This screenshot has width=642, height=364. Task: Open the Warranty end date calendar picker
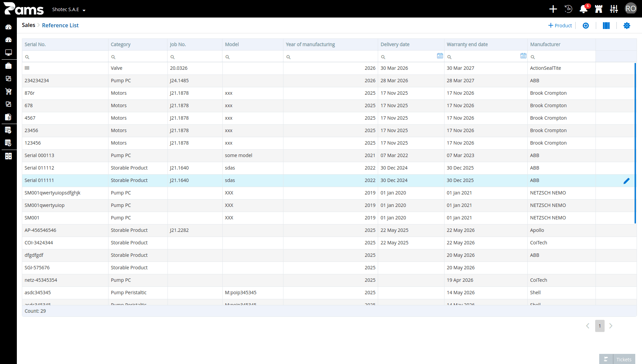(x=523, y=56)
